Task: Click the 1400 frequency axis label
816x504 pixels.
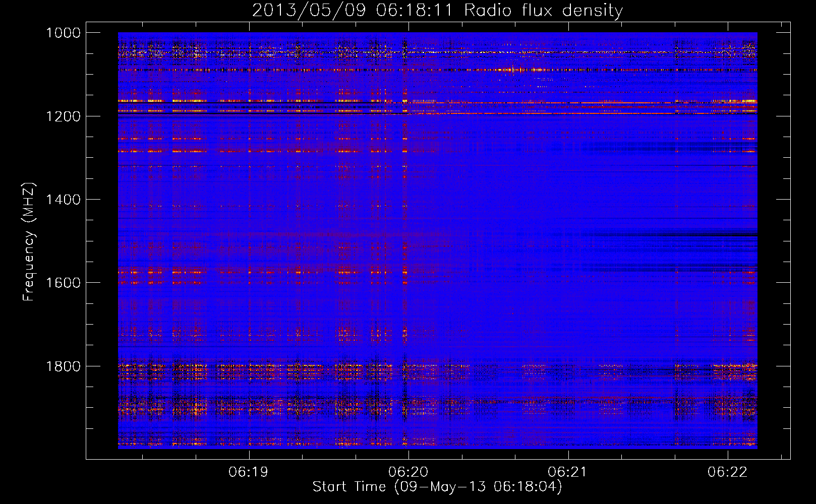Action: pyautogui.click(x=63, y=200)
